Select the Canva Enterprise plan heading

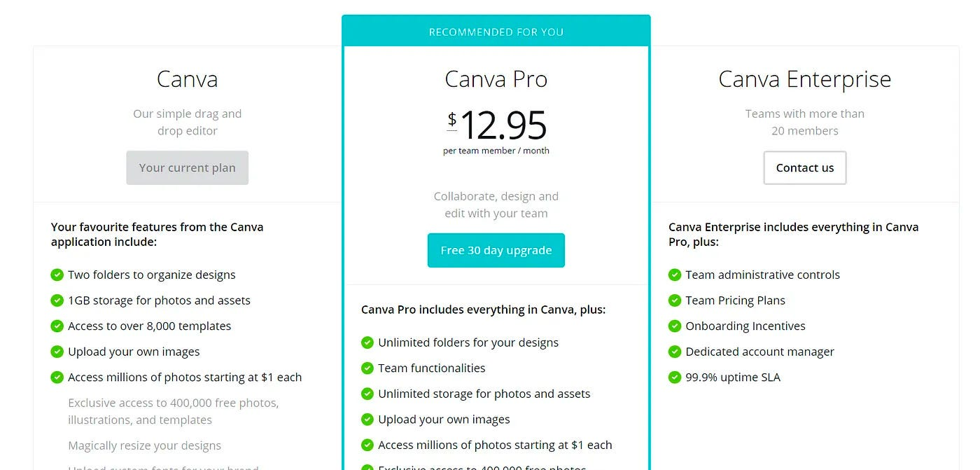pos(804,79)
